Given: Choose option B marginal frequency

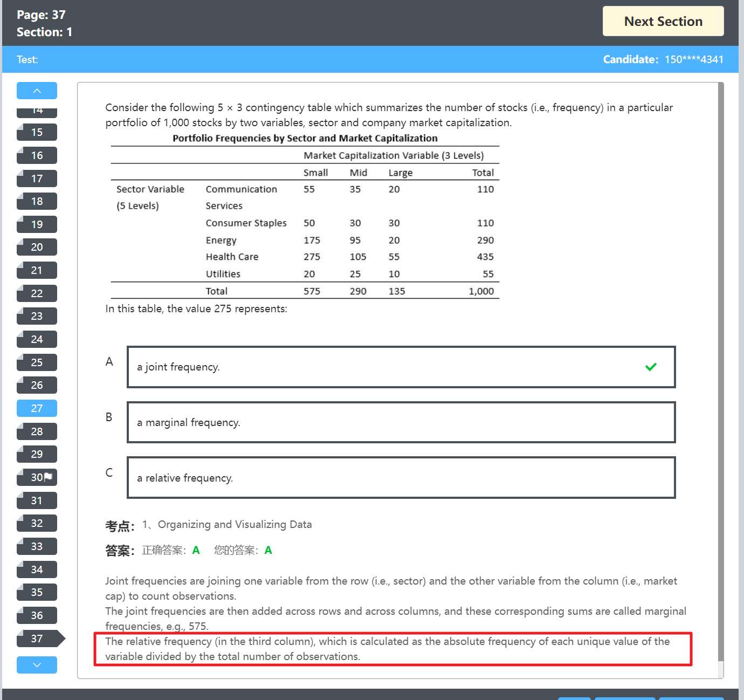Looking at the screenshot, I should 401,422.
